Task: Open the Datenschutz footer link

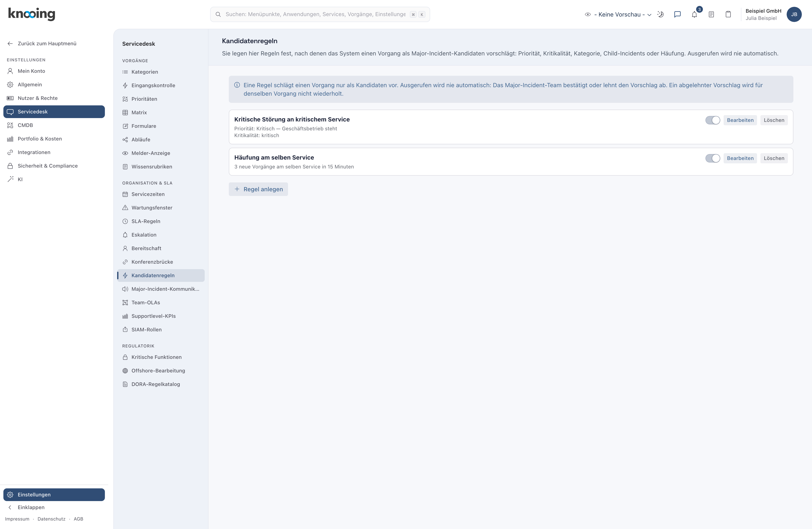Action: (x=52, y=519)
